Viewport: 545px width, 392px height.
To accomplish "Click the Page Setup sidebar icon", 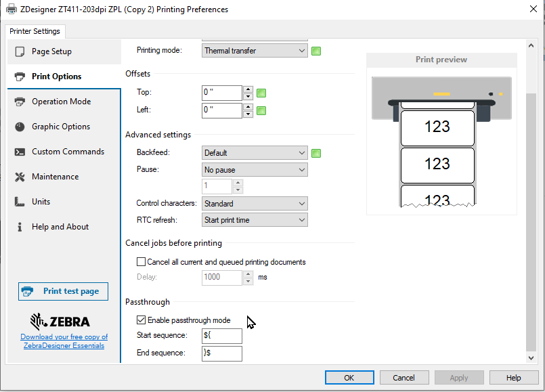I will click(20, 51).
